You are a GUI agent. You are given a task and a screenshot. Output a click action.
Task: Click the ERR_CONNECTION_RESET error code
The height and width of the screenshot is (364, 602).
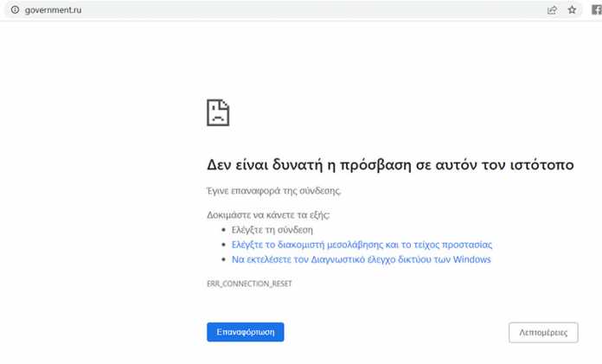coord(249,284)
